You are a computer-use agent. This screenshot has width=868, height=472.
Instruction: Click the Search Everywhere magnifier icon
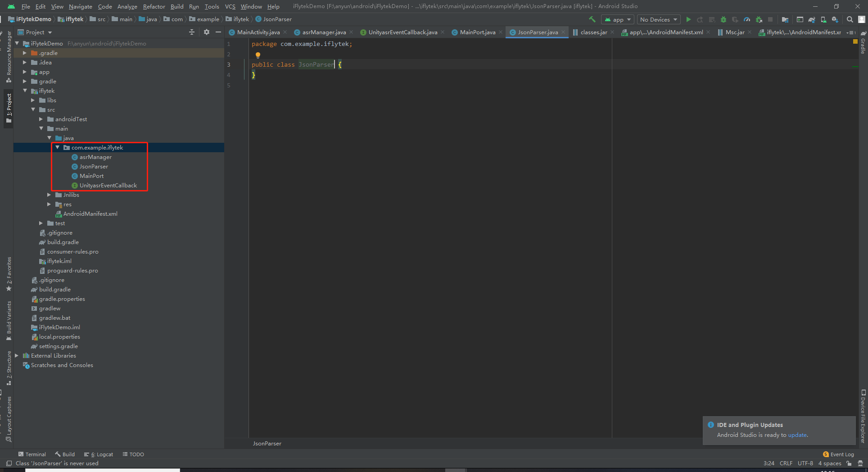pyautogui.click(x=850, y=19)
